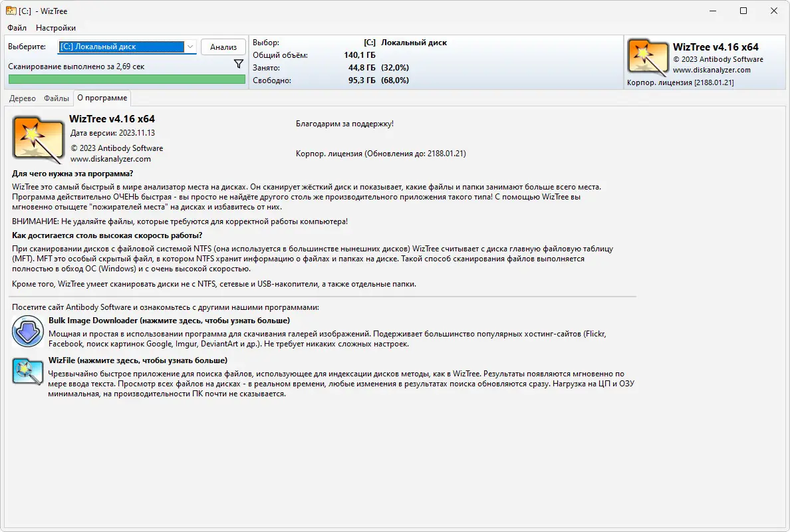Open the WizFile learn-more link

(138, 360)
